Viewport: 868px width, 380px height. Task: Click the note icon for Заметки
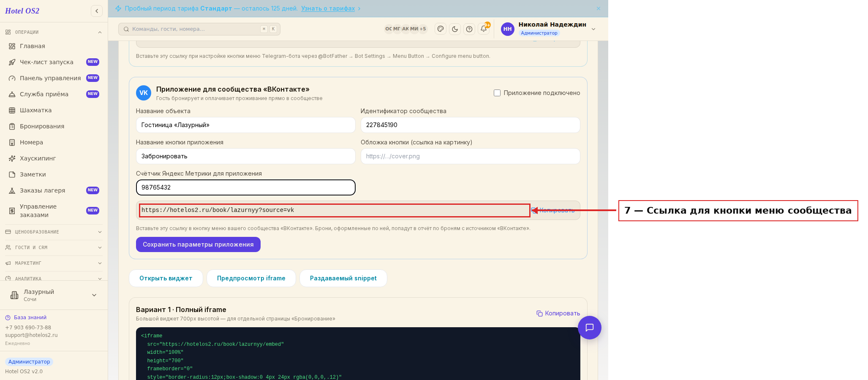point(12,174)
